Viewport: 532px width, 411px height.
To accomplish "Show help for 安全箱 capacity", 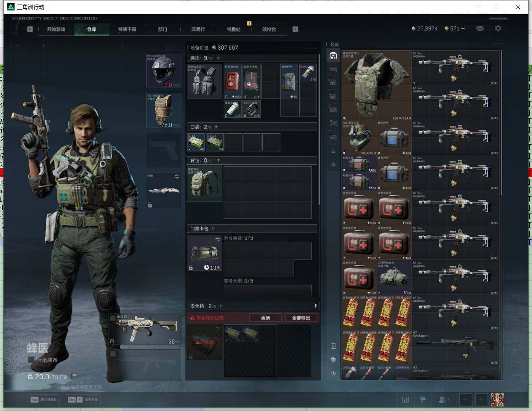I will point(221,306).
